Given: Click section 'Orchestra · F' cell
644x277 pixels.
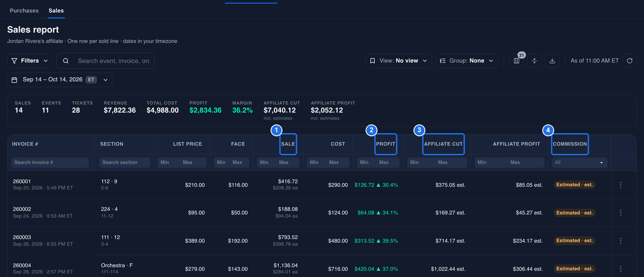Looking at the screenshot, I should [117, 265].
